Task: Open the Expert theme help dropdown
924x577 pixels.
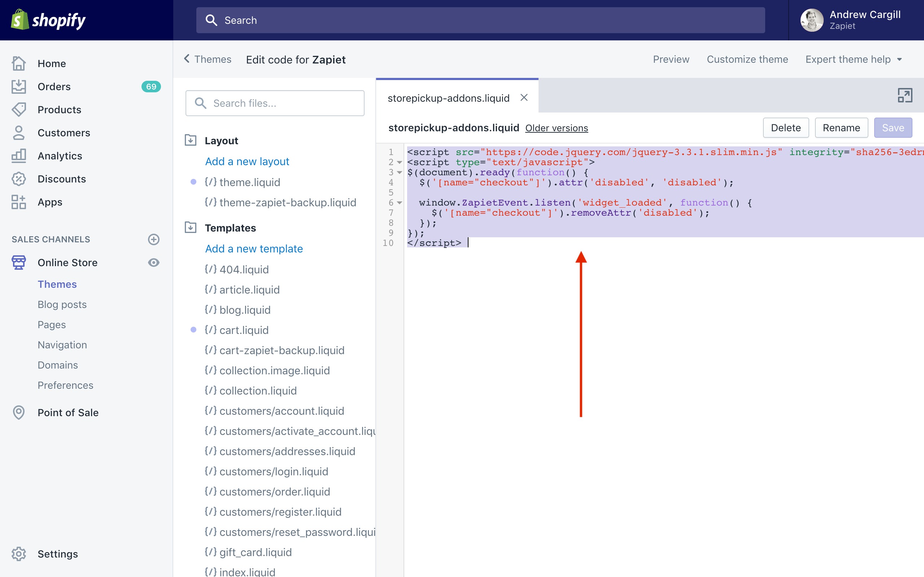Action: [854, 60]
